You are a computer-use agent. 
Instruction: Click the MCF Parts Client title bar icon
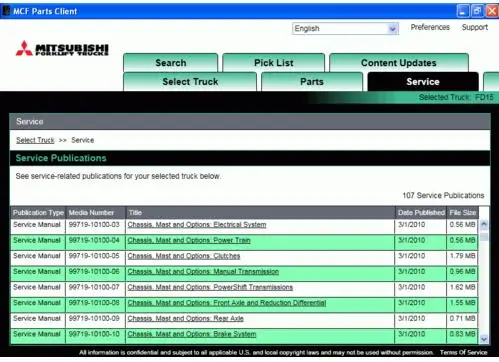coord(6,11)
